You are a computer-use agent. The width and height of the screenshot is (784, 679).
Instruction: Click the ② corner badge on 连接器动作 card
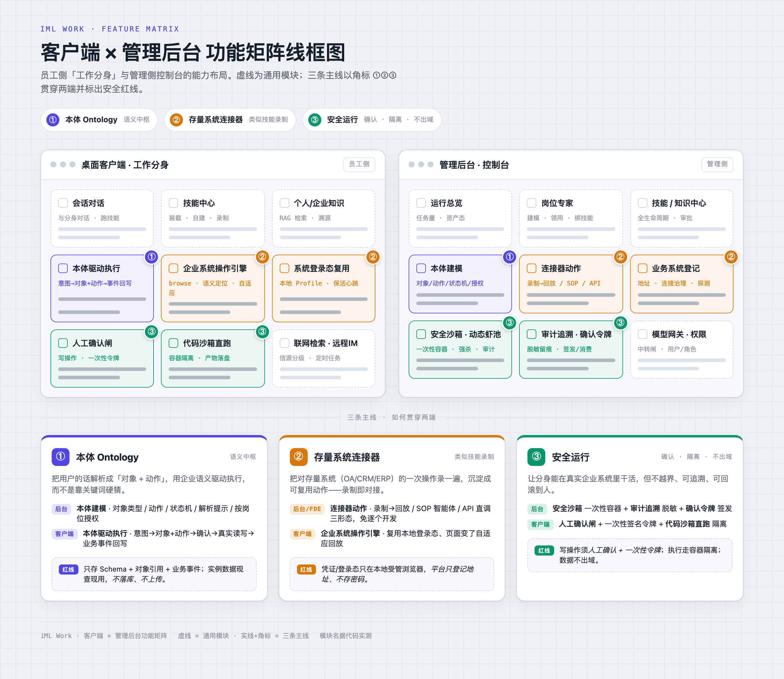[x=621, y=257]
